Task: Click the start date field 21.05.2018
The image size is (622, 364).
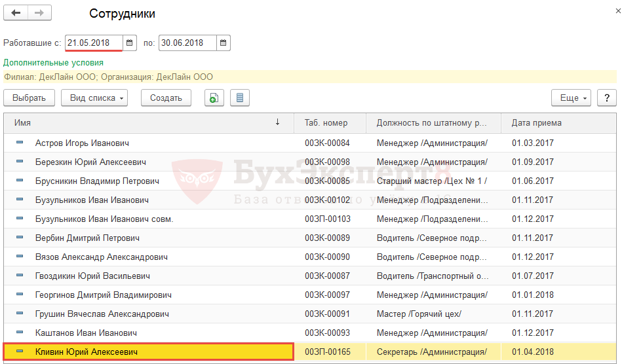Action: (x=94, y=43)
